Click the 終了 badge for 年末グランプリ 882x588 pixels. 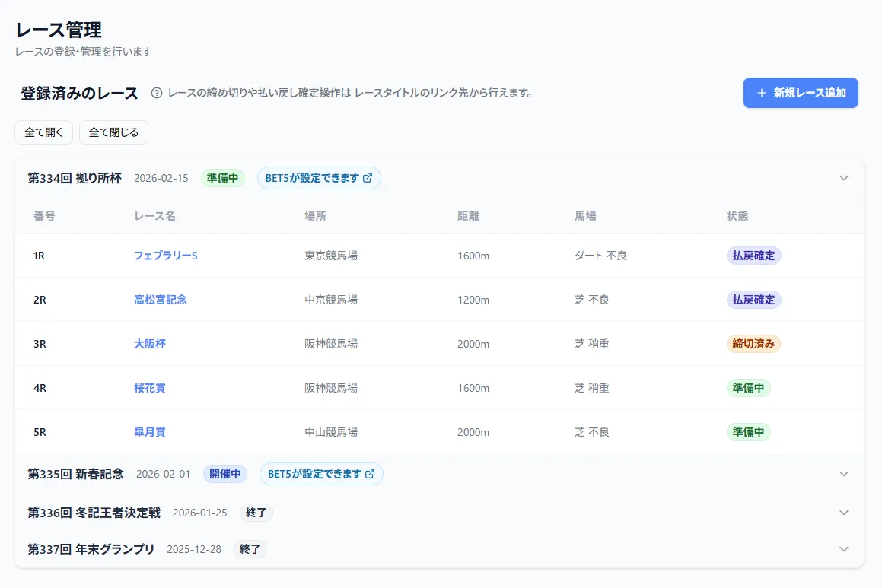tap(250, 548)
